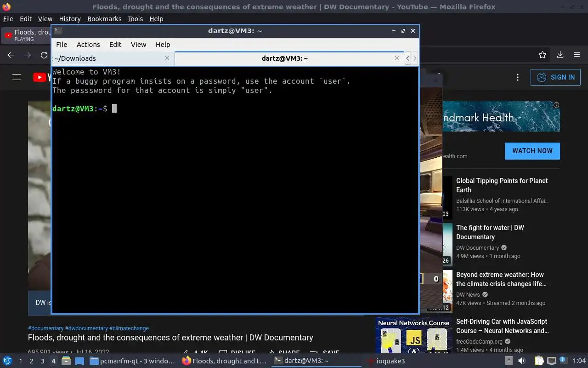This screenshot has height=368, width=588.
Task: Switch to Firefox Floods, drought taskbar entry
Action: (225, 361)
